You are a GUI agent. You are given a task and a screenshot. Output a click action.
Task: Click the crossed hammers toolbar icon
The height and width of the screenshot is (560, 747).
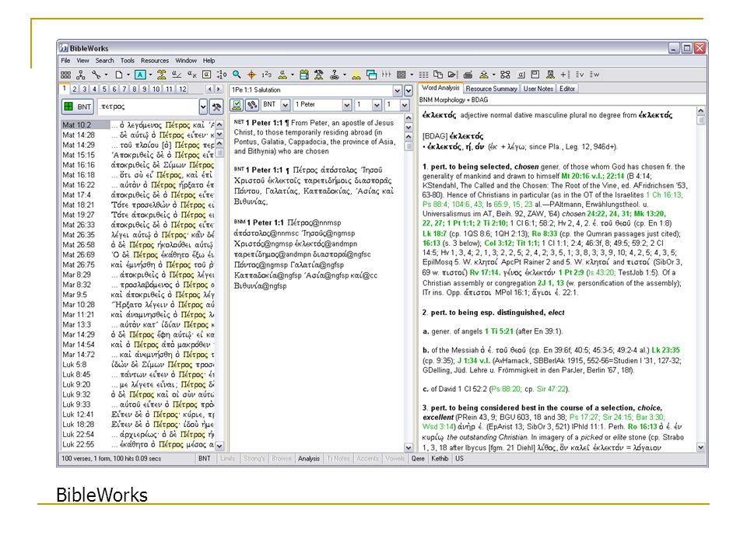tap(319, 75)
